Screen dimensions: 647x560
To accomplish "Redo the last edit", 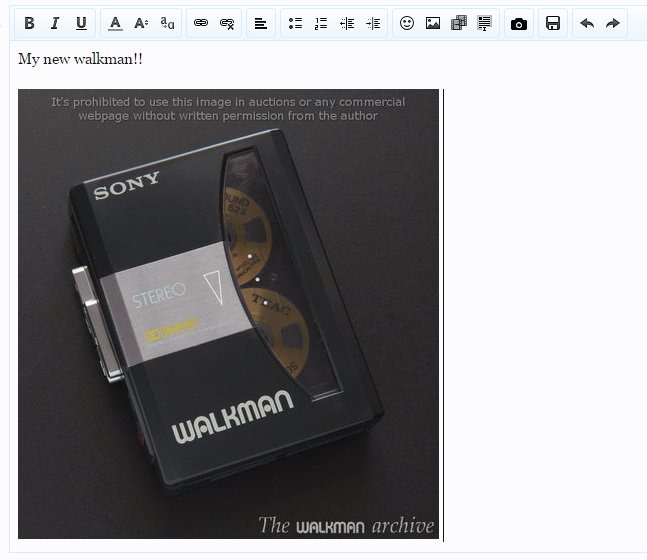I will [x=613, y=23].
